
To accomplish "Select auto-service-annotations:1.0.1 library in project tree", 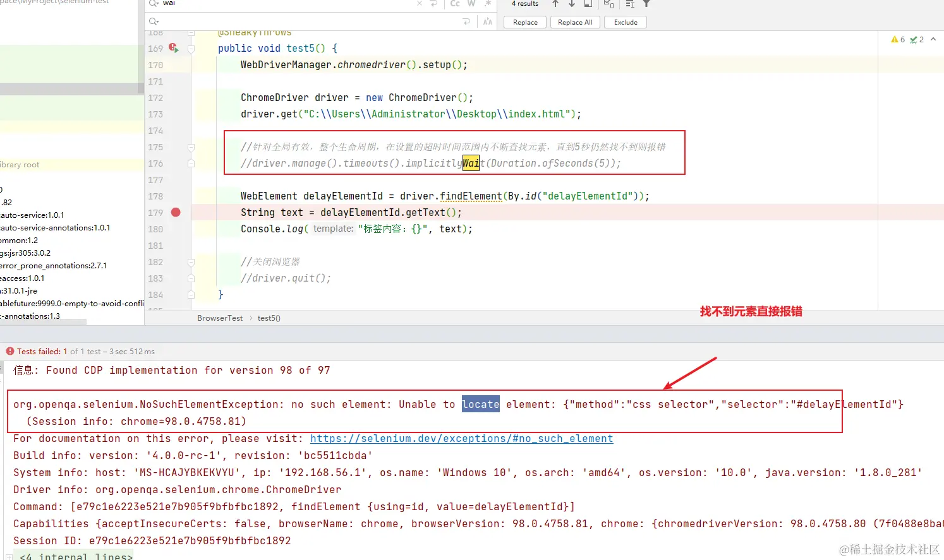I will click(55, 227).
